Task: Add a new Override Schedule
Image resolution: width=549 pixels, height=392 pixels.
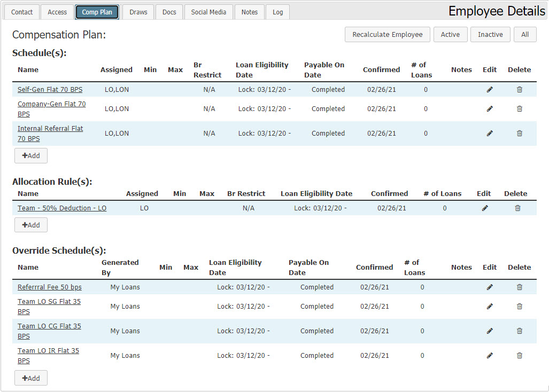Action: (31, 378)
